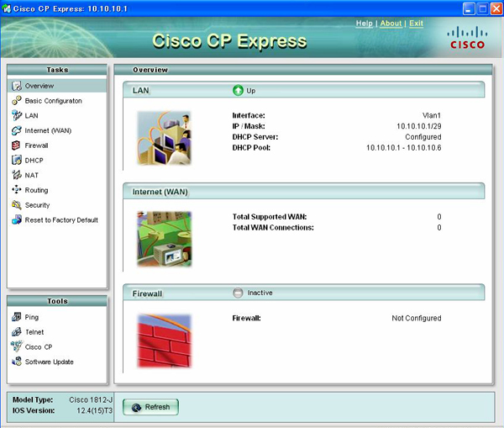The image size is (504, 428).
Task: Select the Routing task label
Action: [x=37, y=190]
